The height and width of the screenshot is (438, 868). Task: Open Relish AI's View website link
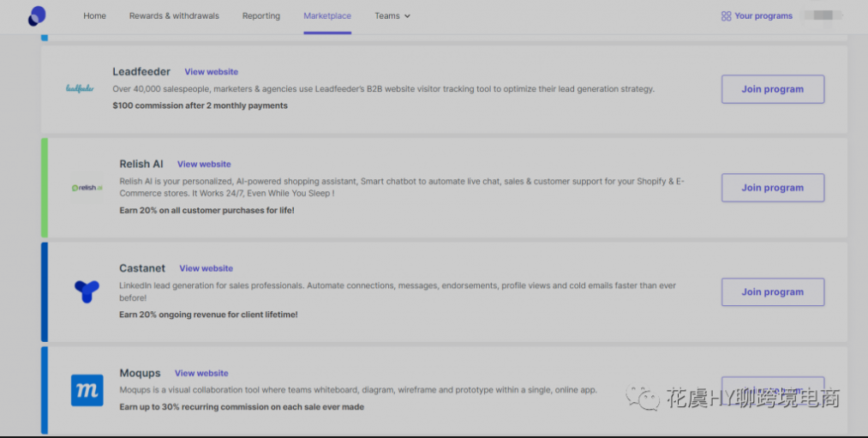(x=204, y=165)
